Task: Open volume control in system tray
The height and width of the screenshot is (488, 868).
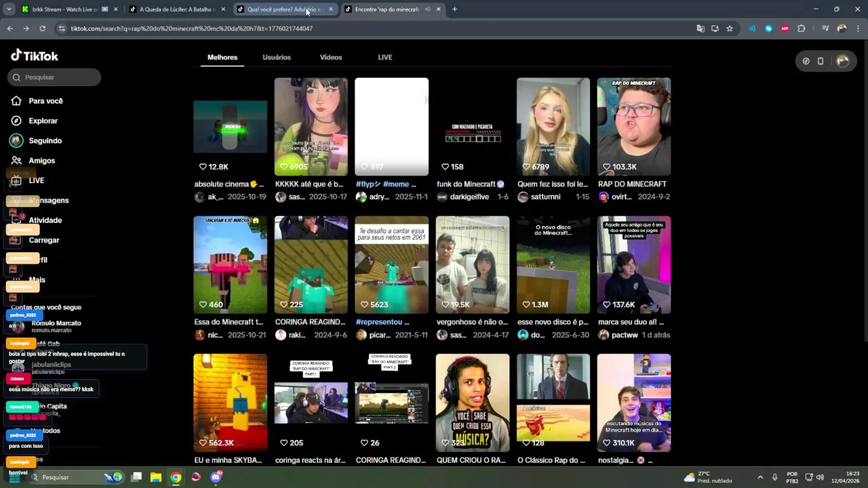Action: pyautogui.click(x=820, y=477)
